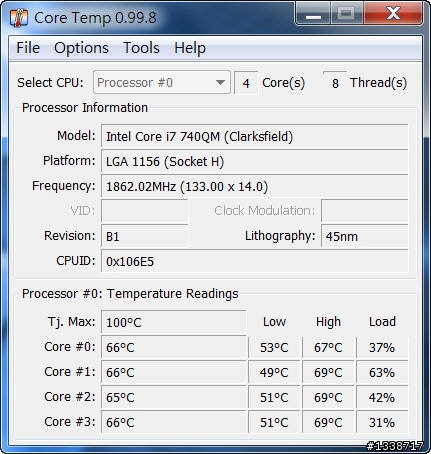The height and width of the screenshot is (454, 431).
Task: Open the File menu
Action: coord(28,48)
